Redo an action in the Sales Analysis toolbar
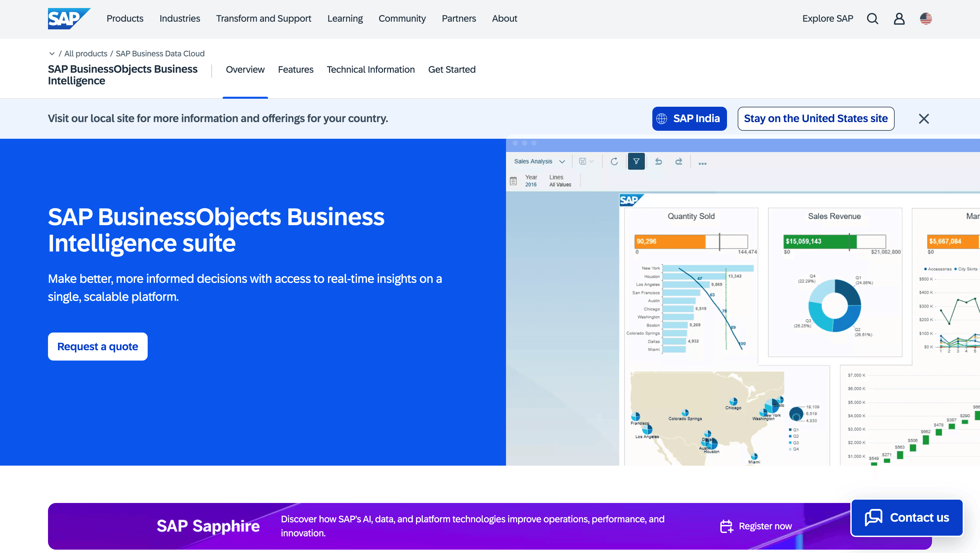980x553 pixels. [679, 161]
